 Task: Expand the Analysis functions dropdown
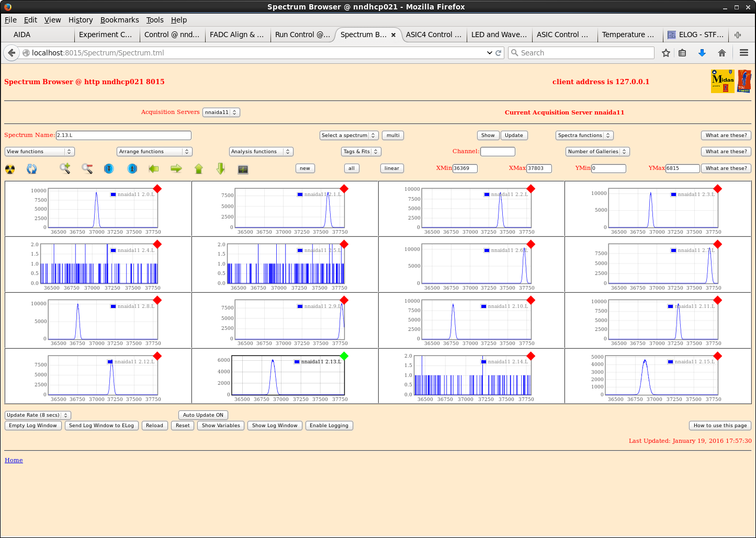click(261, 152)
